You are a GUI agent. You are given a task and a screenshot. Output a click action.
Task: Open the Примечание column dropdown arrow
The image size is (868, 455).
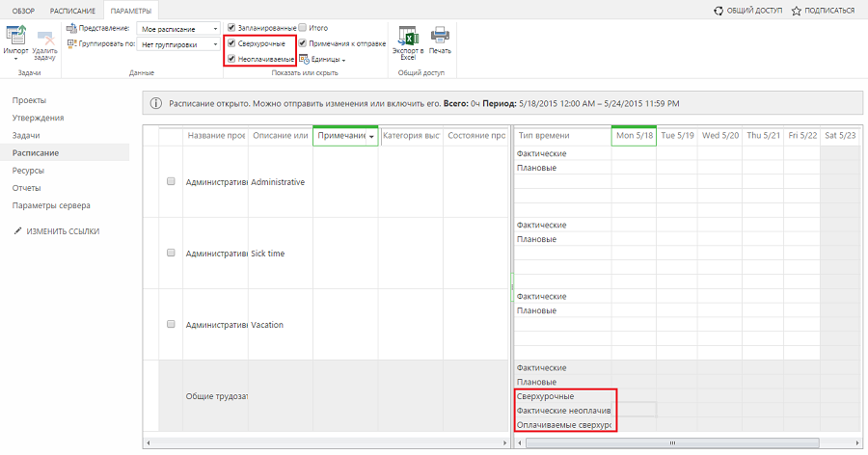pos(371,136)
